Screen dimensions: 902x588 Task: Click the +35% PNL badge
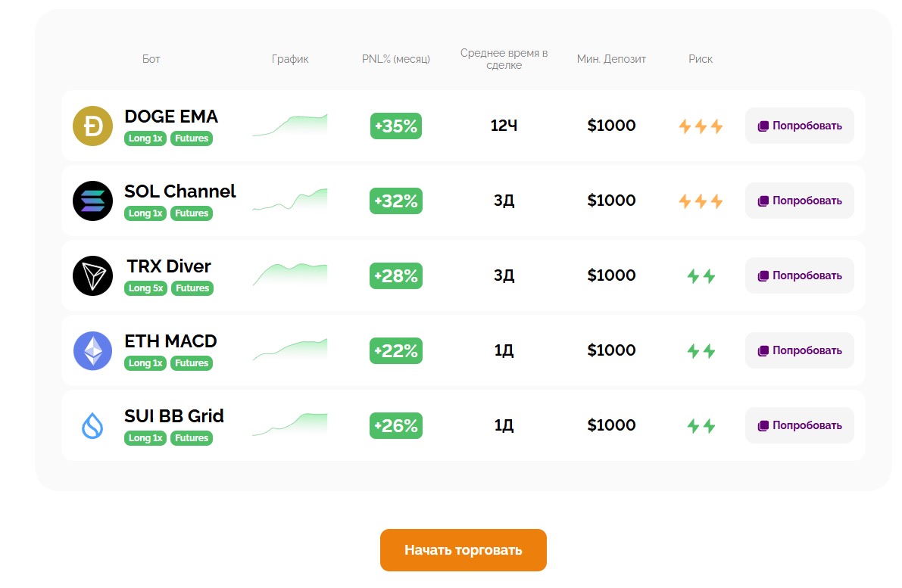pyautogui.click(x=395, y=126)
